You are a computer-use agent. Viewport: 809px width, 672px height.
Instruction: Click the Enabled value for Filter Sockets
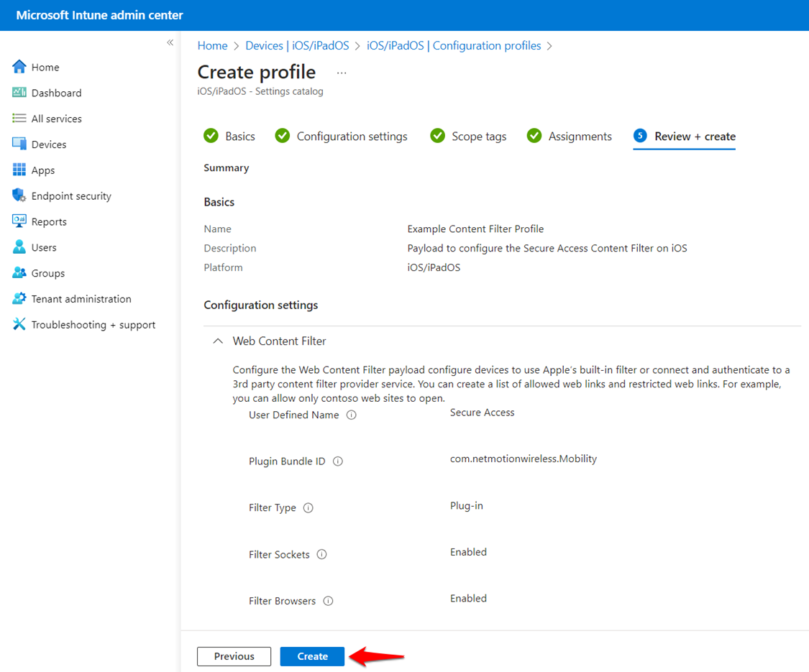coord(468,552)
